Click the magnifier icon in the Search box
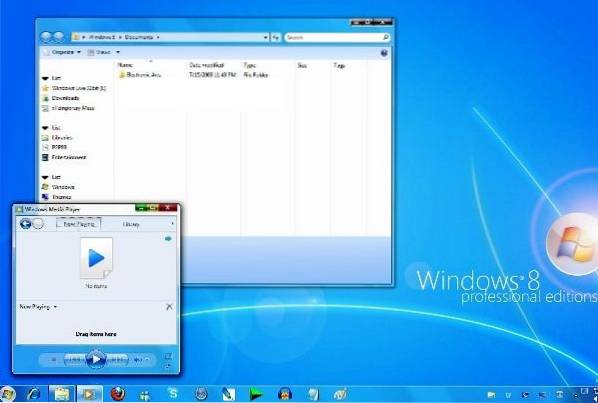The width and height of the screenshot is (598, 403). 385,37
